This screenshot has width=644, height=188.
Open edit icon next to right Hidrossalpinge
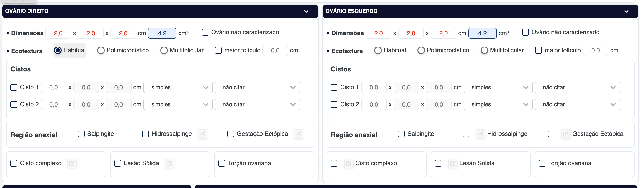(202, 134)
